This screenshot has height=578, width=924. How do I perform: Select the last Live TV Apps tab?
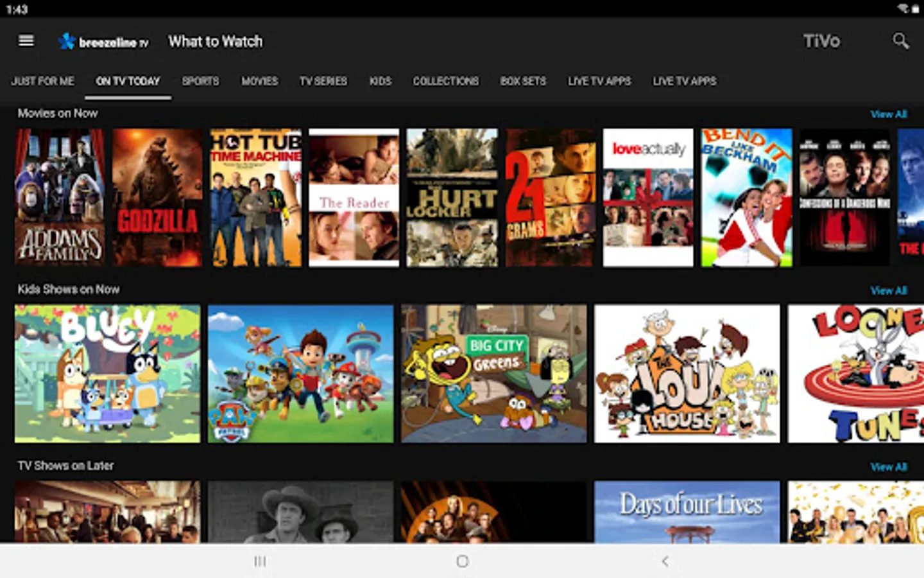pos(685,81)
